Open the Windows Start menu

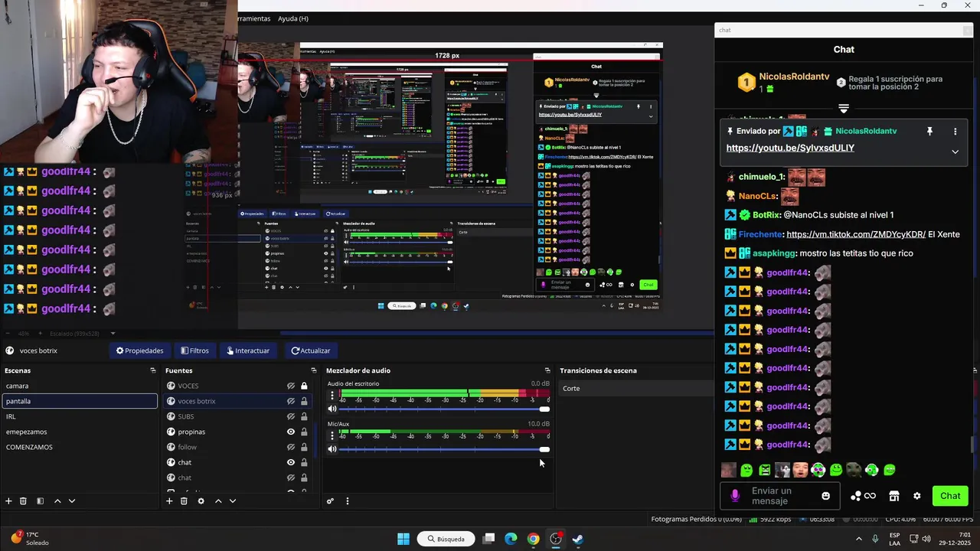click(403, 539)
